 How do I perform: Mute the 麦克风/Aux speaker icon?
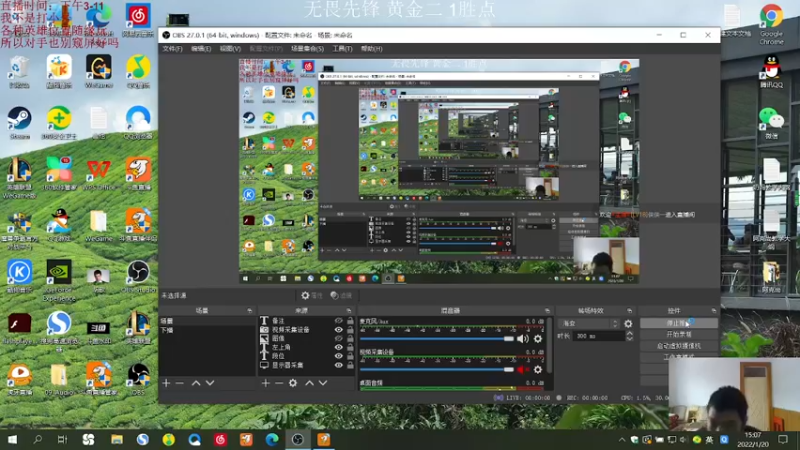point(522,339)
